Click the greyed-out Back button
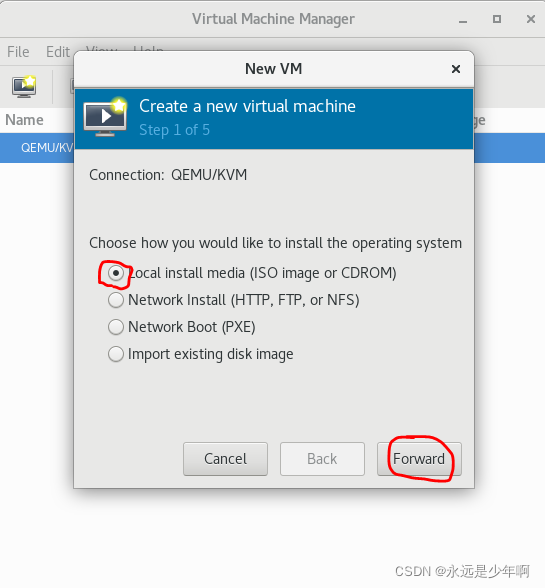 322,459
